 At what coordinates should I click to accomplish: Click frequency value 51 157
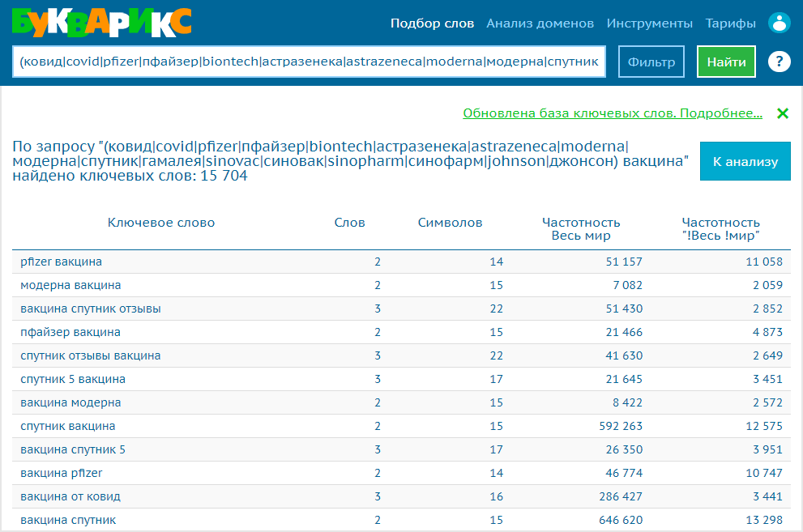pos(624,262)
